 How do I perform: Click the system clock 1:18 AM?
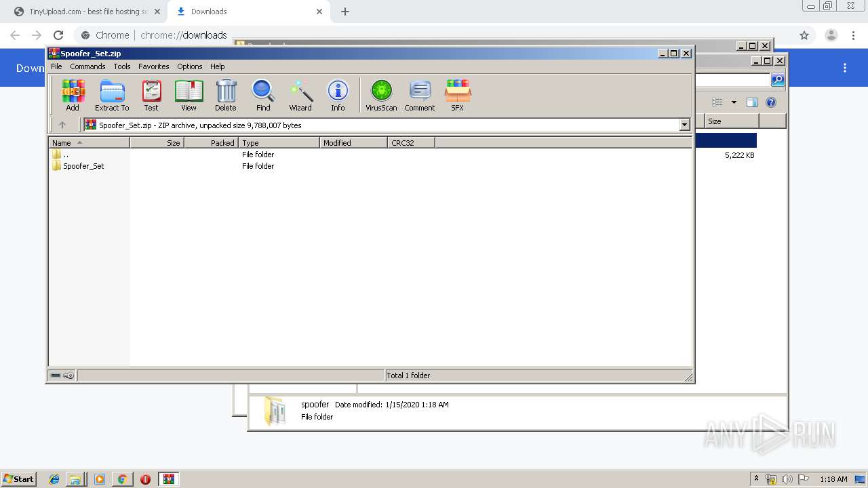point(833,479)
